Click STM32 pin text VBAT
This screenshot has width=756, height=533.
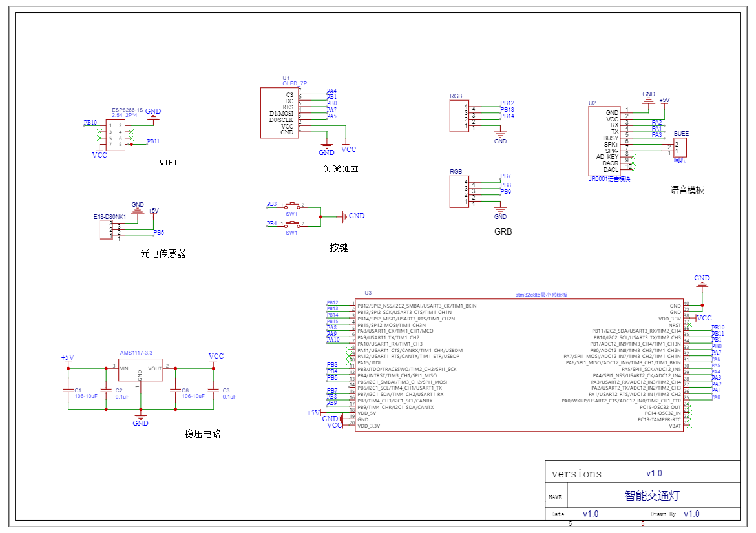click(x=675, y=426)
